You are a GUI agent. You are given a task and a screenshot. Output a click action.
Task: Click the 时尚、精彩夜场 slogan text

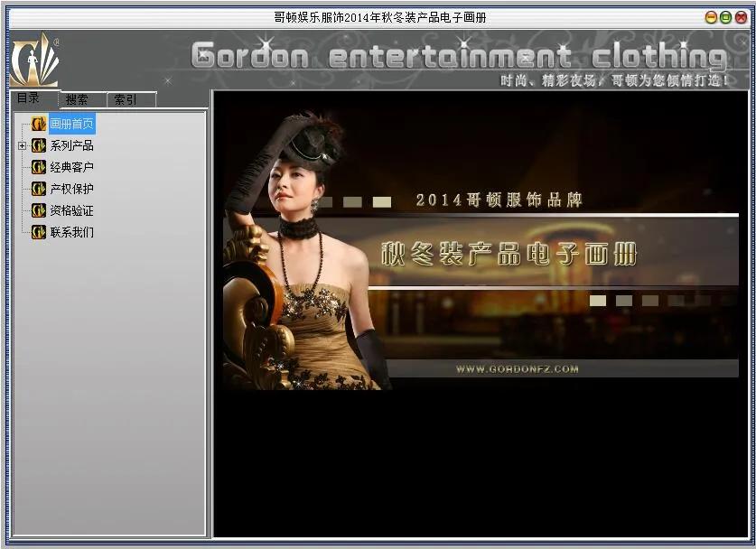tap(613, 80)
